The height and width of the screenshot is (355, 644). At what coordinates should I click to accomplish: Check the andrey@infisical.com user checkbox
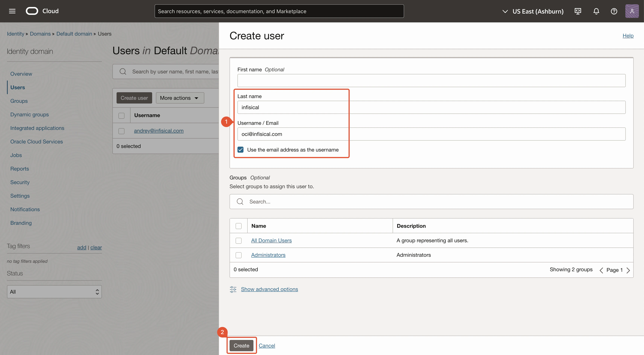click(x=121, y=131)
